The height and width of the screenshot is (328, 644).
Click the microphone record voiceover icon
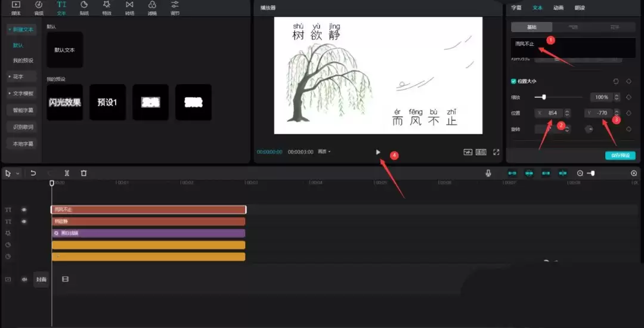[x=488, y=173]
